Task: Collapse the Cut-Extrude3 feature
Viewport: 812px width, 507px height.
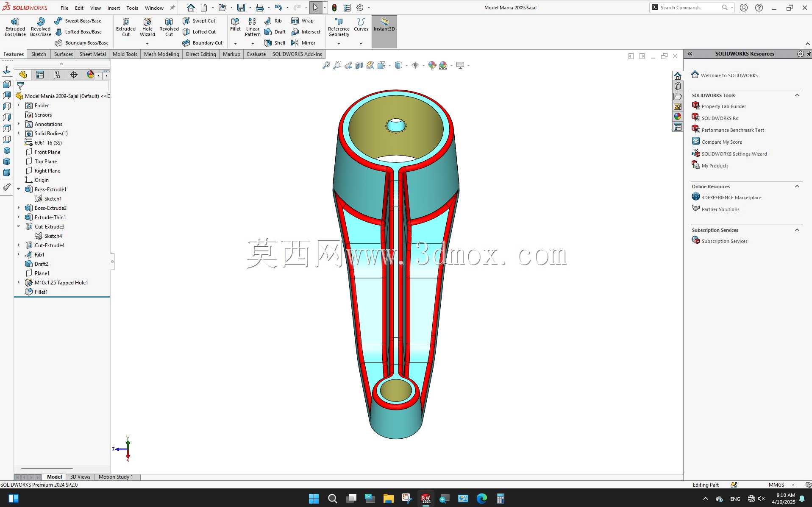Action: point(19,227)
